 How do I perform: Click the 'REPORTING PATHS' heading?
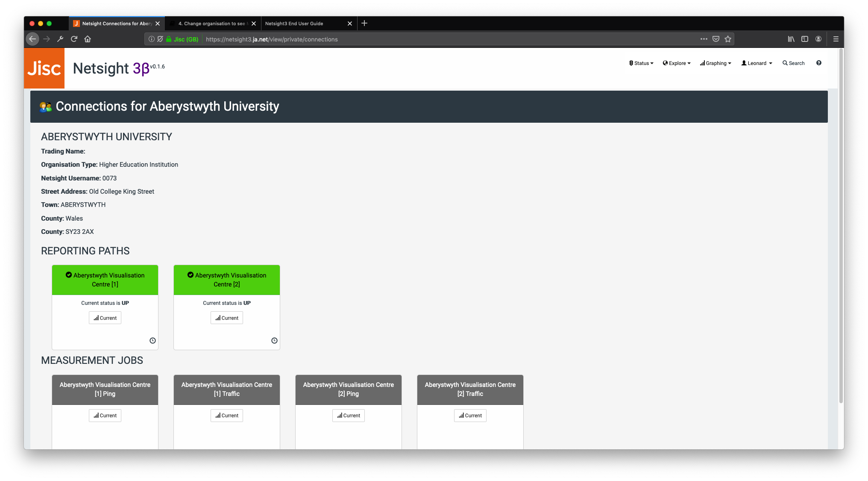pyautogui.click(x=85, y=251)
